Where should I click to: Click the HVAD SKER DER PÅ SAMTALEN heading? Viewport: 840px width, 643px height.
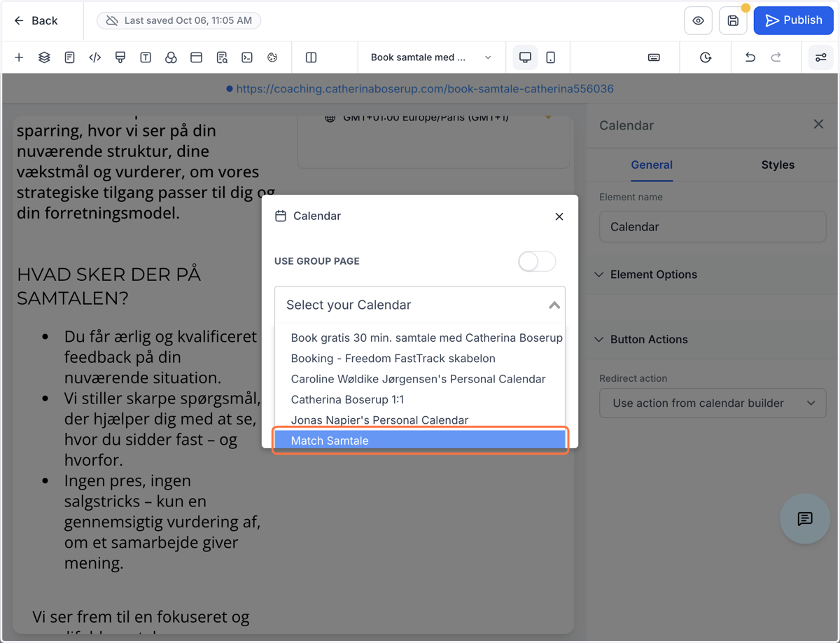109,286
